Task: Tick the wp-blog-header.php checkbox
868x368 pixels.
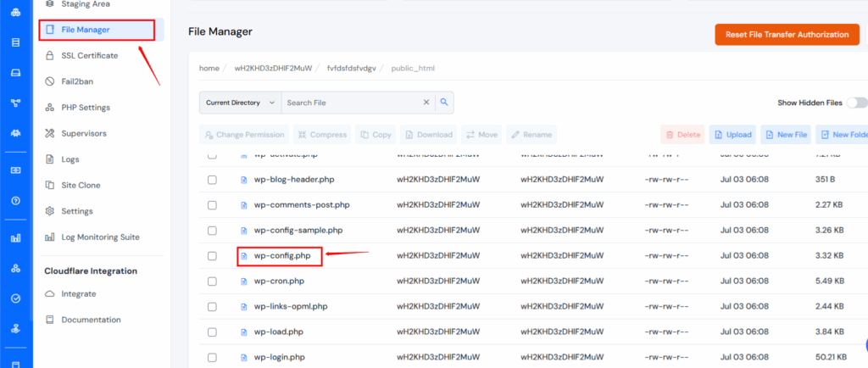Action: tap(212, 180)
